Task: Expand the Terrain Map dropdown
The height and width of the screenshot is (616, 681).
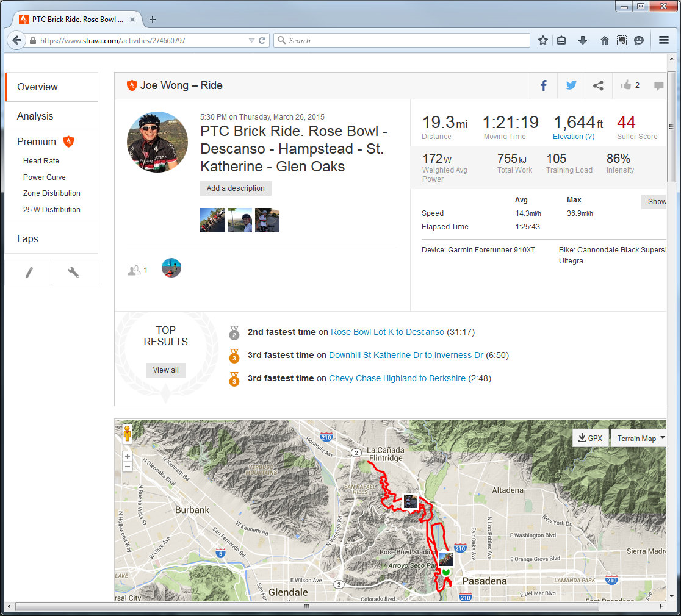Action: point(640,438)
